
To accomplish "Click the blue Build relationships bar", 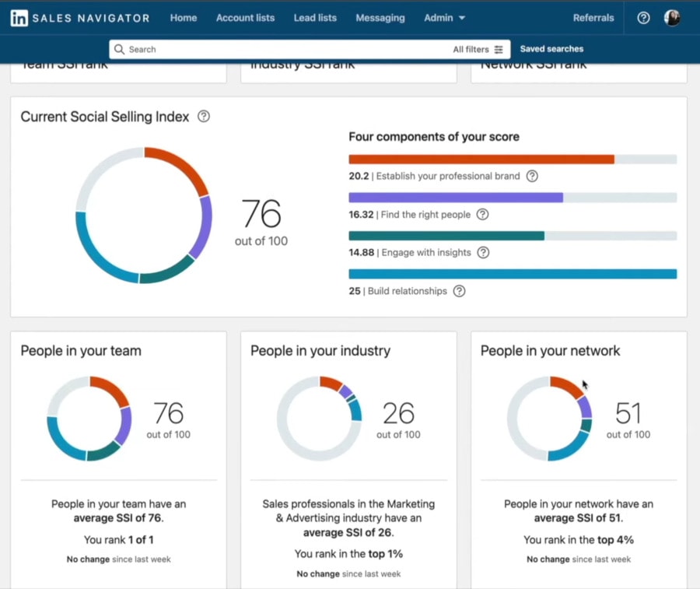I will 513,274.
